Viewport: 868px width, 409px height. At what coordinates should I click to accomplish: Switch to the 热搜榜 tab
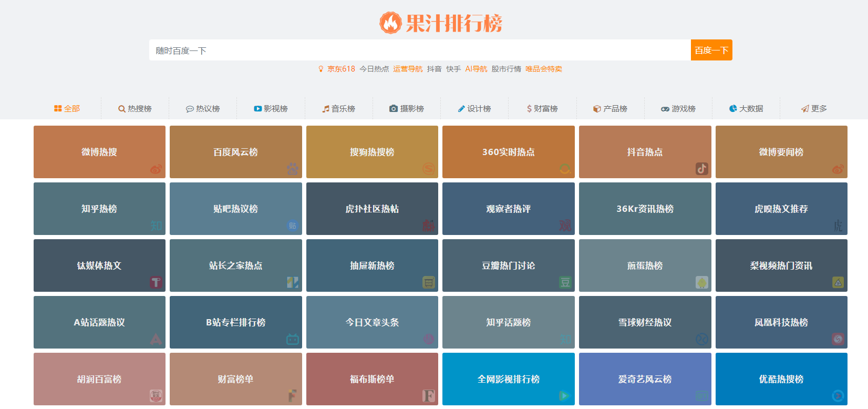[x=135, y=108]
